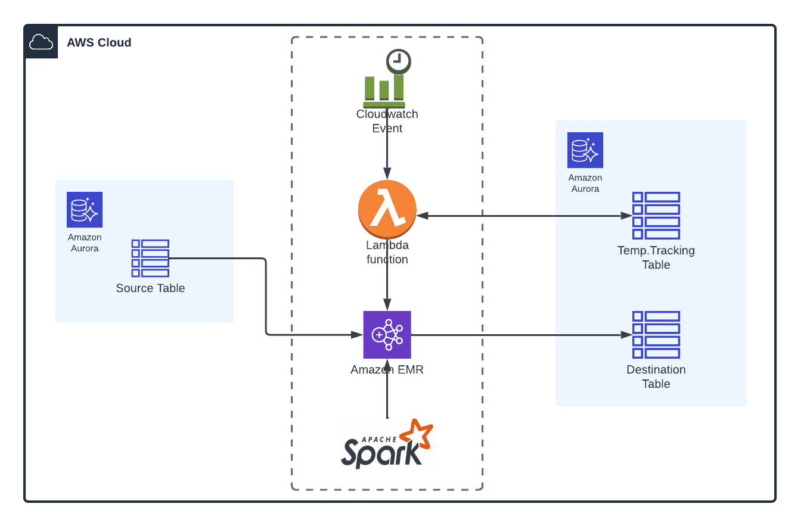The width and height of the screenshot is (807, 532).
Task: Select the Amazon Aurora icon above Temp.Tracking Table
Action: (585, 150)
